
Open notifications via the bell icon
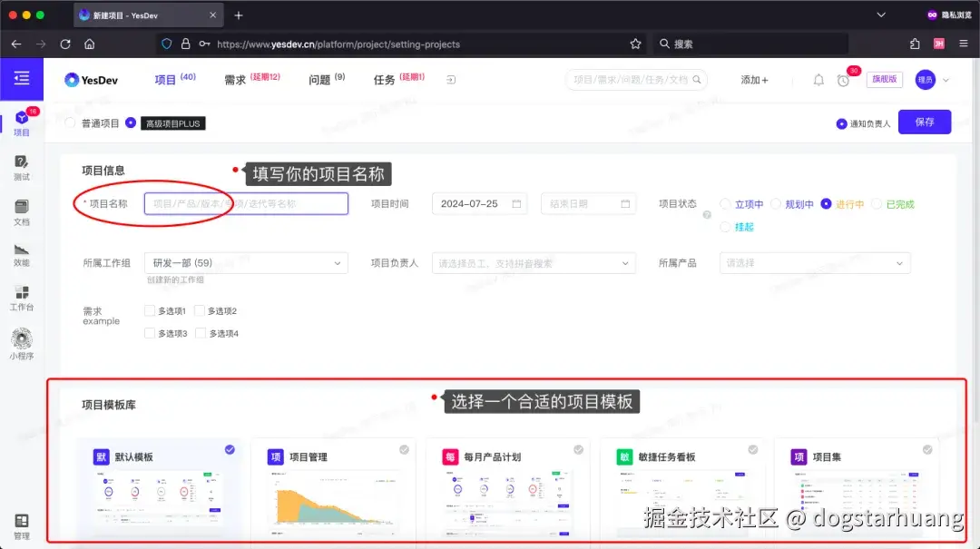click(818, 80)
